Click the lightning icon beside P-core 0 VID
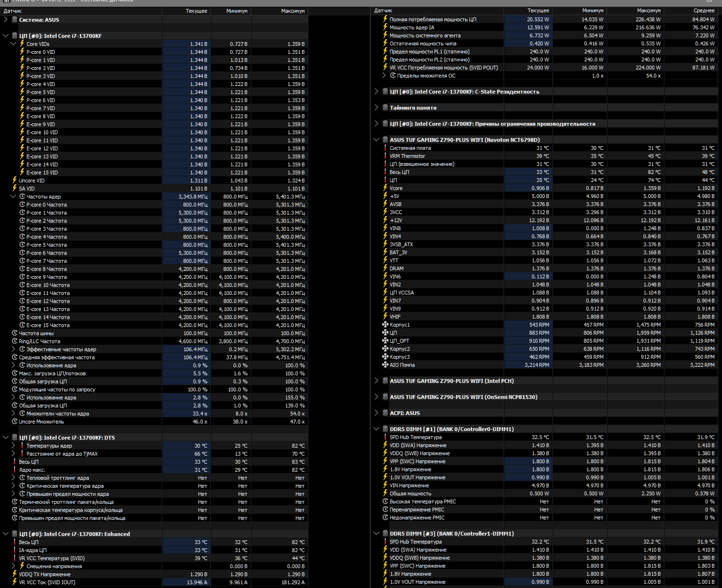 pos(22,52)
